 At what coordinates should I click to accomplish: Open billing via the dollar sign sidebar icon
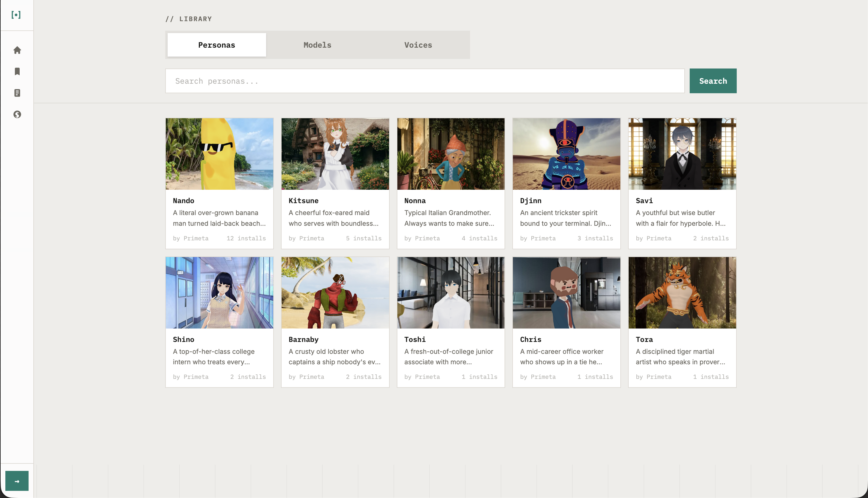pyautogui.click(x=17, y=115)
